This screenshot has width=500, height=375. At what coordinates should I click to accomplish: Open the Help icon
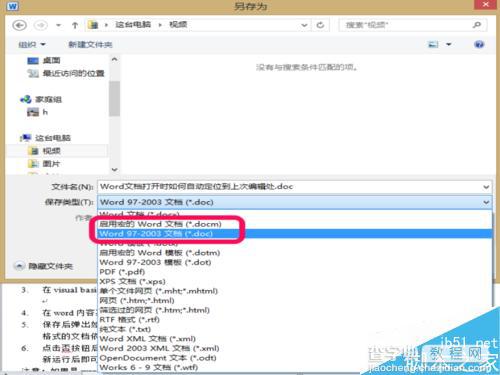click(479, 44)
